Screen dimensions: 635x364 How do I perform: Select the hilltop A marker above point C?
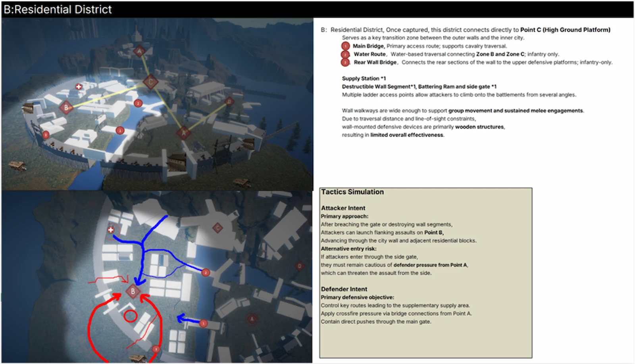139,51
